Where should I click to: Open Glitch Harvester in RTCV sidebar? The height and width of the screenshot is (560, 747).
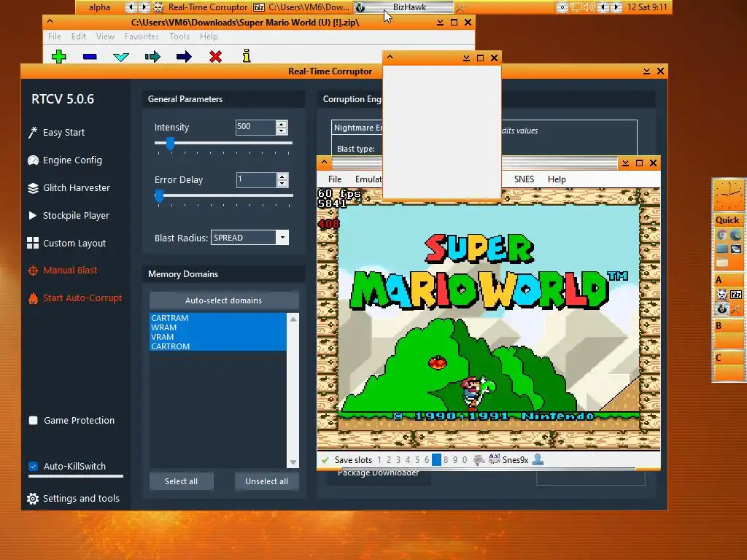(69, 187)
